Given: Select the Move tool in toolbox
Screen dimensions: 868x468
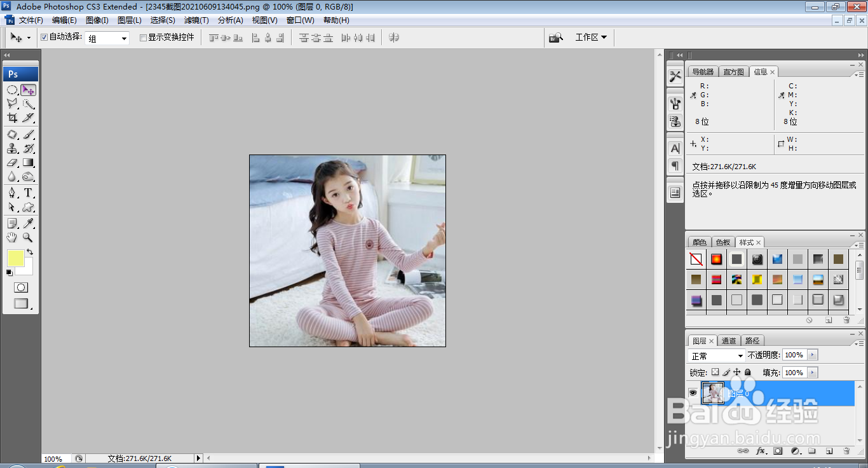Looking at the screenshot, I should [29, 90].
